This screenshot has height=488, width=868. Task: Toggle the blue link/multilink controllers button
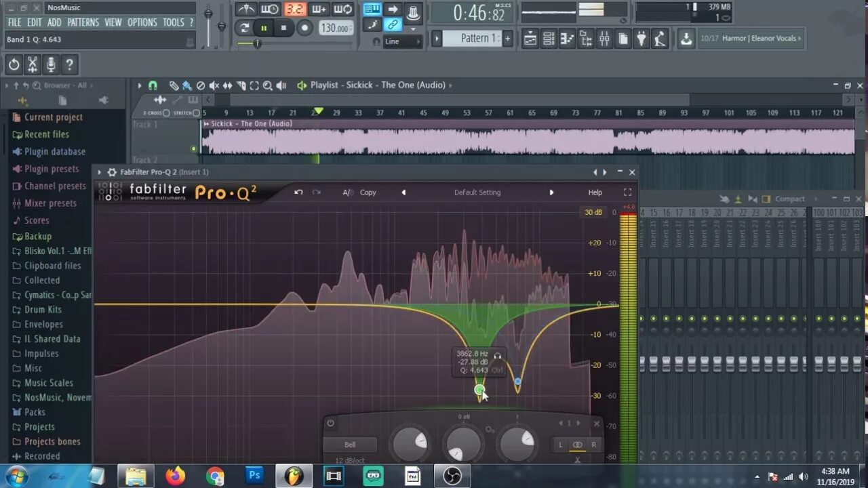(x=393, y=25)
